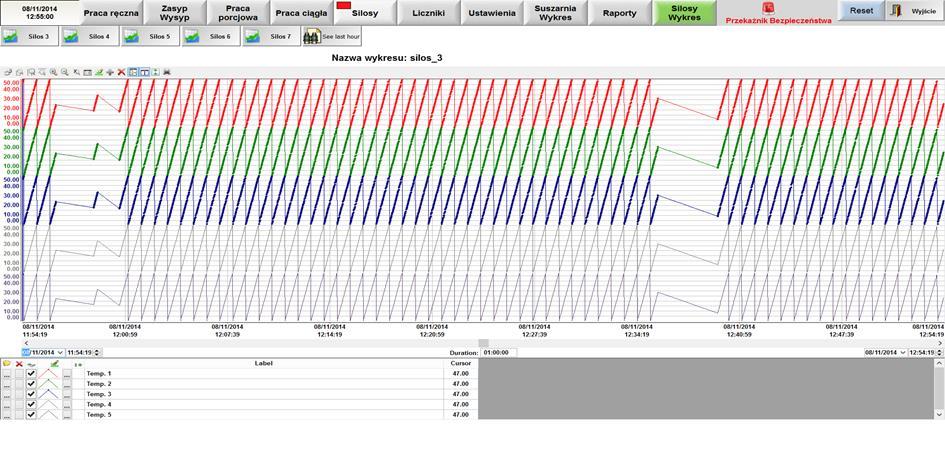Image resolution: width=945 pixels, height=463 pixels.
Task: Click the chart horizontal scrollbar thumb
Action: click(x=485, y=343)
